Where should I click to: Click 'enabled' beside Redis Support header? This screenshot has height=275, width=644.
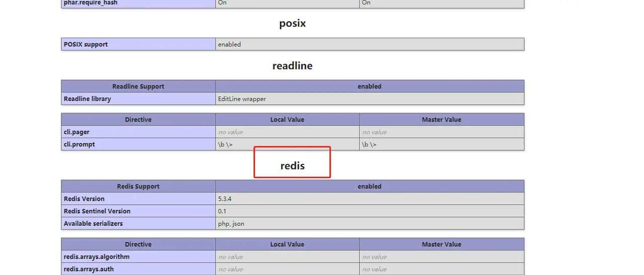point(370,186)
